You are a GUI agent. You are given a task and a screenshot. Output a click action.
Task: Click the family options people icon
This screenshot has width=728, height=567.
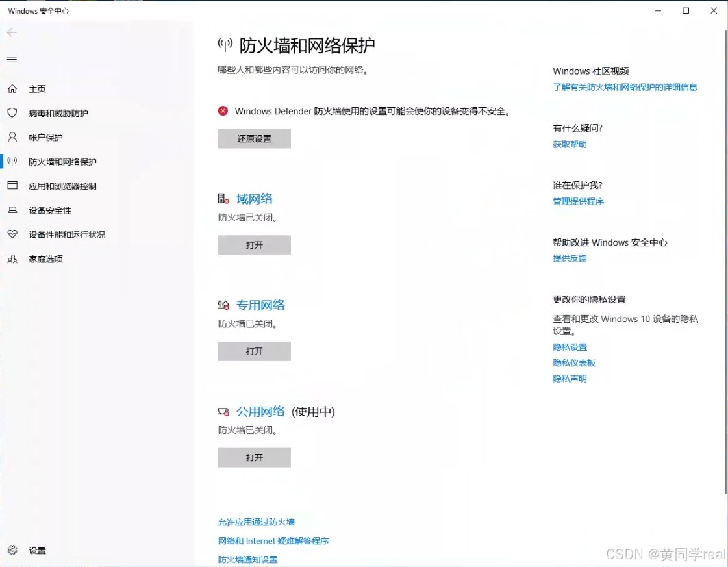(x=12, y=258)
